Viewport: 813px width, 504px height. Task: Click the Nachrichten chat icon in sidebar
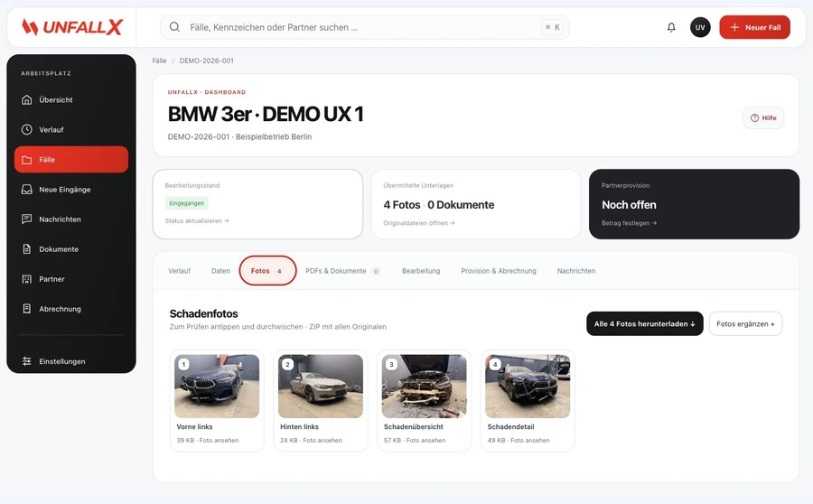[27, 219]
